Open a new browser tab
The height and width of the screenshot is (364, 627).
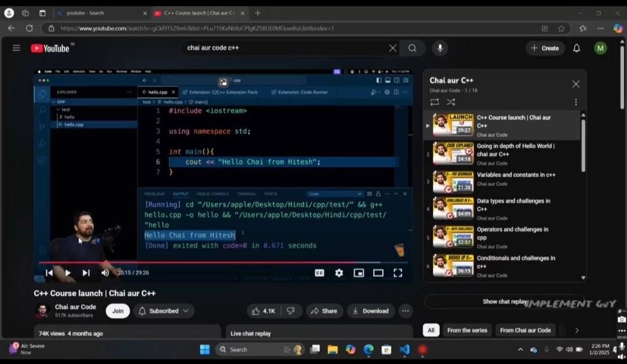coord(258,13)
